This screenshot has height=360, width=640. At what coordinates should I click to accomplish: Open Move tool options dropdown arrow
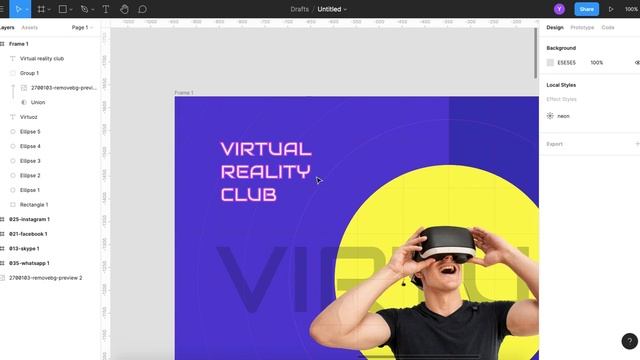[x=27, y=9]
